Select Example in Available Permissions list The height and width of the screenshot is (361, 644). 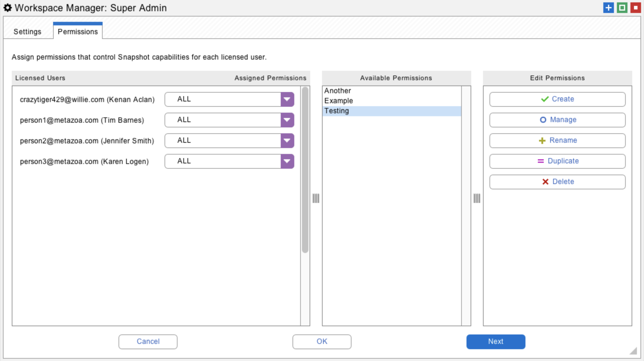[x=339, y=101]
